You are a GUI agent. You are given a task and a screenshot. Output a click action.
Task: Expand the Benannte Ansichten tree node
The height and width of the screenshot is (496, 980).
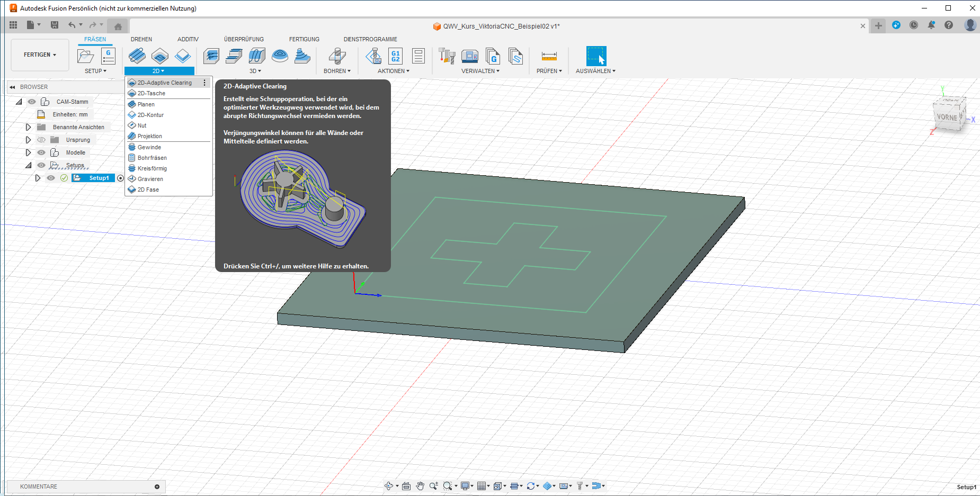click(x=29, y=127)
